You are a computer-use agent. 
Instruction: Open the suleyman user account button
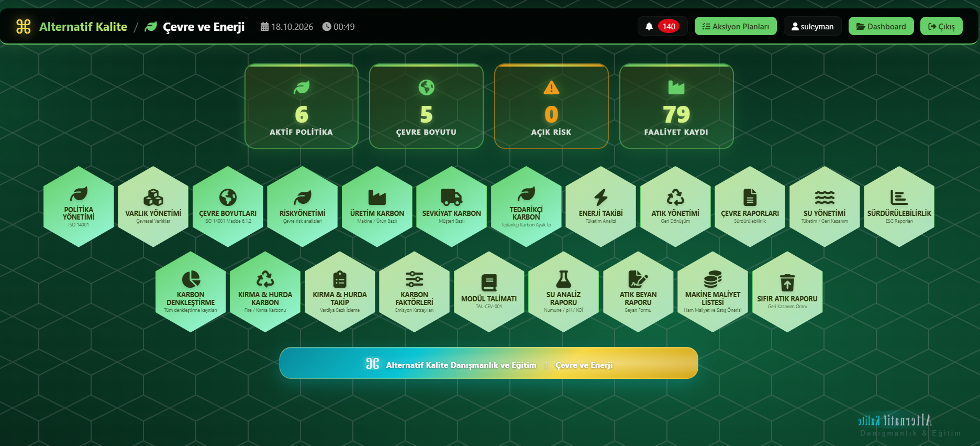pyautogui.click(x=812, y=26)
